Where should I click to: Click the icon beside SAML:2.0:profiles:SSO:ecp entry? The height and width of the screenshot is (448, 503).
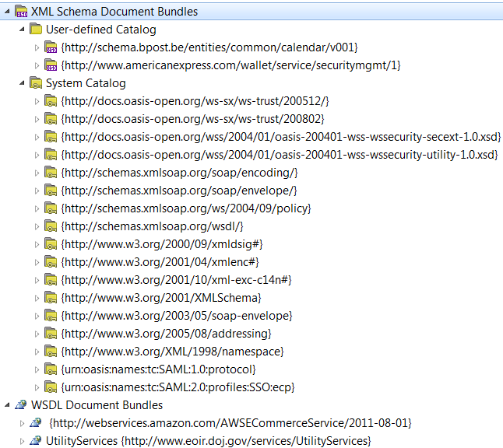click(x=51, y=388)
